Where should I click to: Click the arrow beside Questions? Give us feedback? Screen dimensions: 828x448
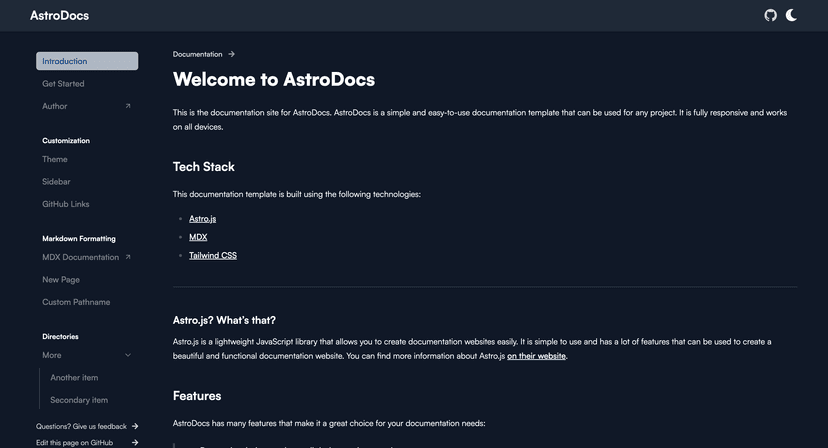pyautogui.click(x=135, y=426)
